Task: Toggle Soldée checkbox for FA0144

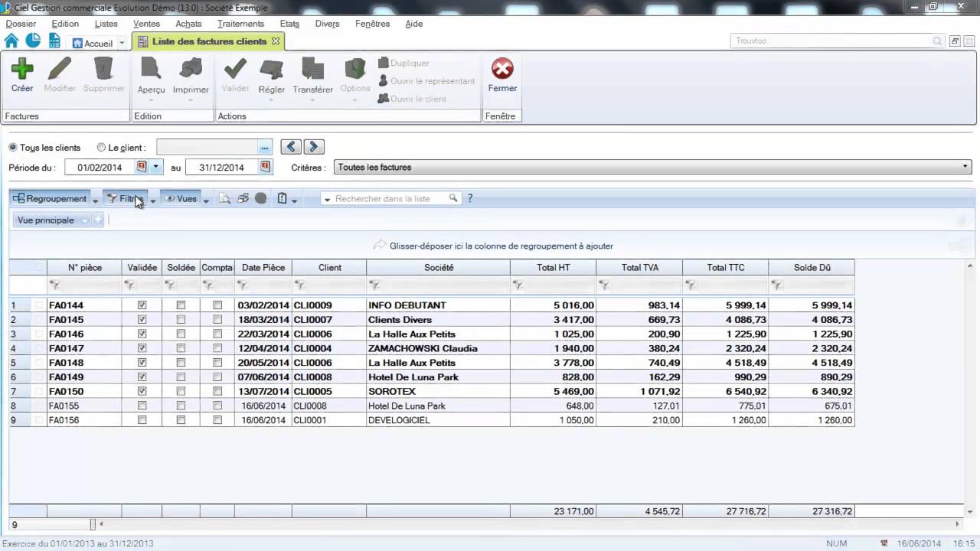Action: (x=181, y=305)
